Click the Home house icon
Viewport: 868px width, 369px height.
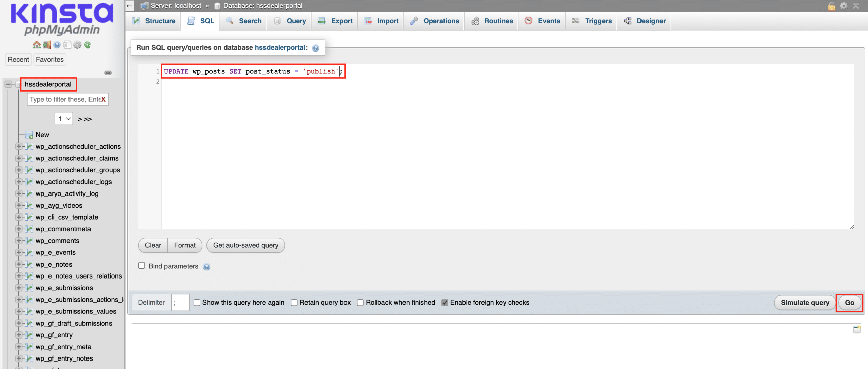[36, 45]
